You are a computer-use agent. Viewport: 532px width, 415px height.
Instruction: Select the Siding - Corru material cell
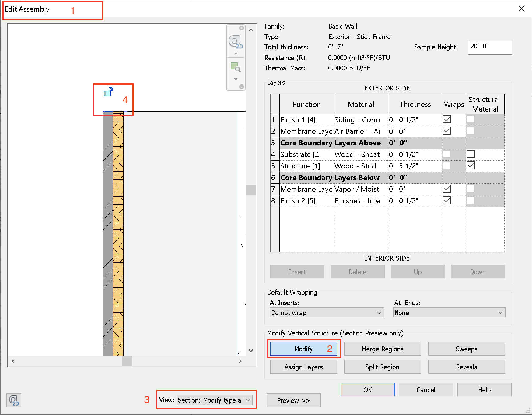pyautogui.click(x=361, y=120)
